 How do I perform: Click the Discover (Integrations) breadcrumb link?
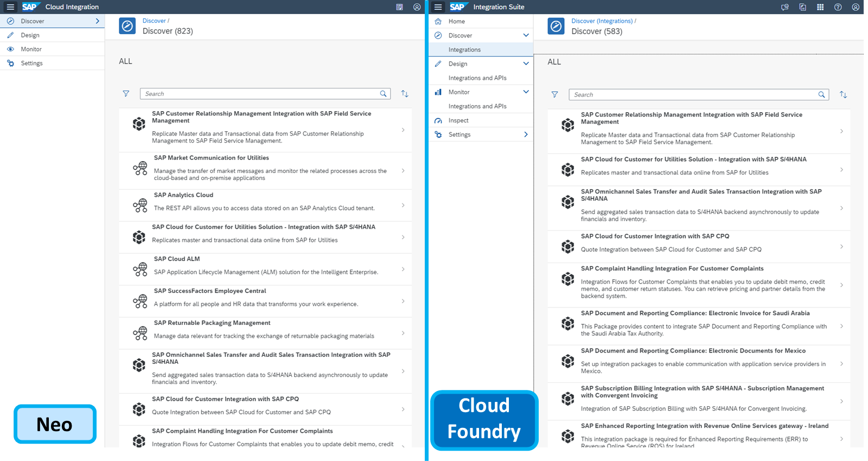(x=602, y=21)
